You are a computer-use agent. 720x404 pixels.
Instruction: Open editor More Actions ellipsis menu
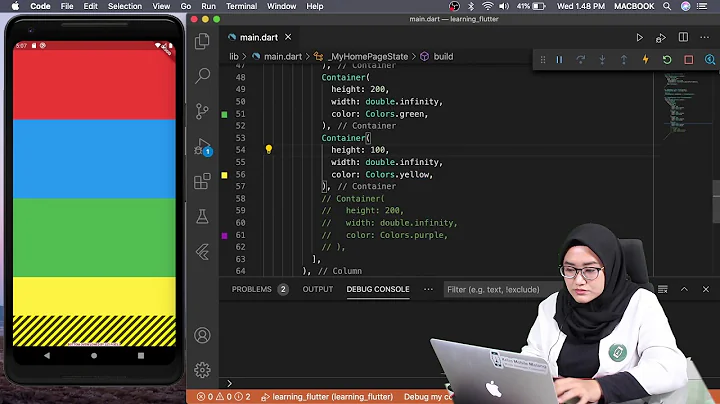705,38
